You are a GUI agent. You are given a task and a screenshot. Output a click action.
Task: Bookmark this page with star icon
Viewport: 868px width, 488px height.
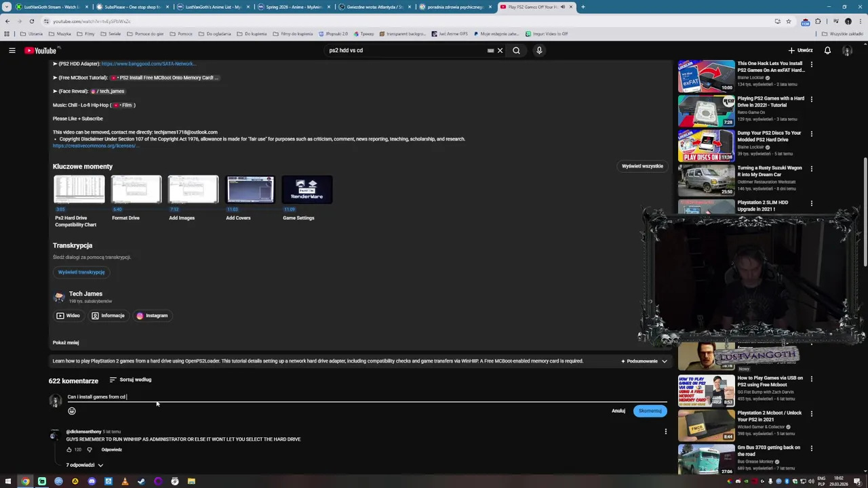click(x=788, y=21)
